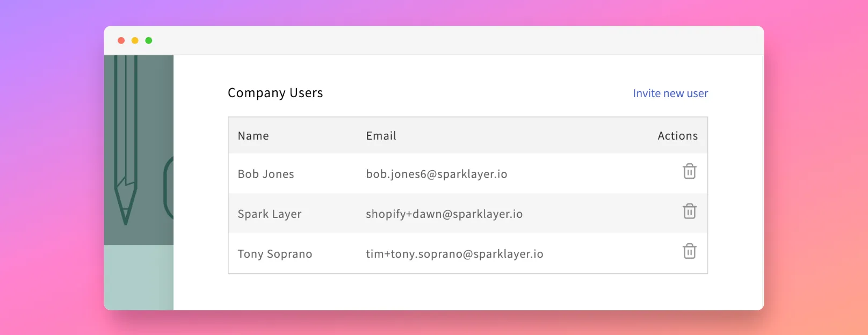Click email bob.jones6@sparklayer.io
The width and height of the screenshot is (868, 335).
coord(437,174)
